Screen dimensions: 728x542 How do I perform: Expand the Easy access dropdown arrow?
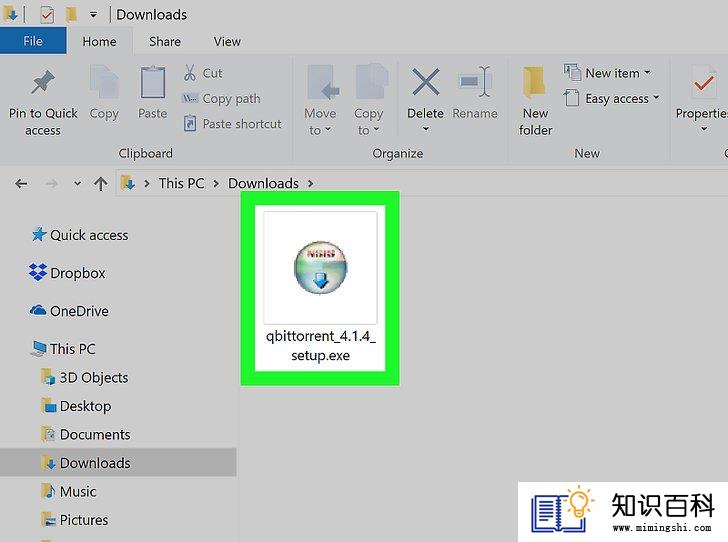click(x=656, y=98)
